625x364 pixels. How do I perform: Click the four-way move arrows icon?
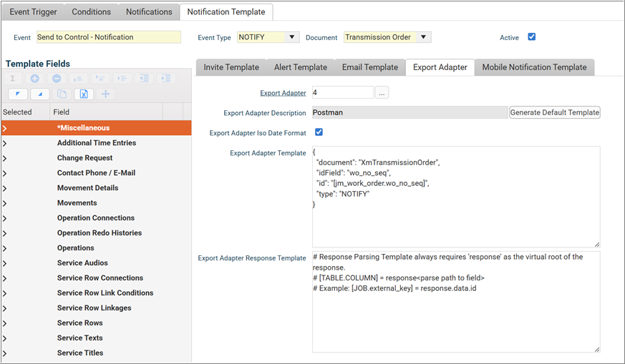point(106,94)
